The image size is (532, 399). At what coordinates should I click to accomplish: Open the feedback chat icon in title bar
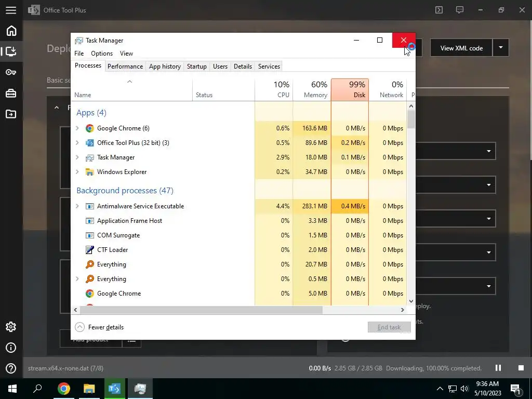tap(460, 10)
